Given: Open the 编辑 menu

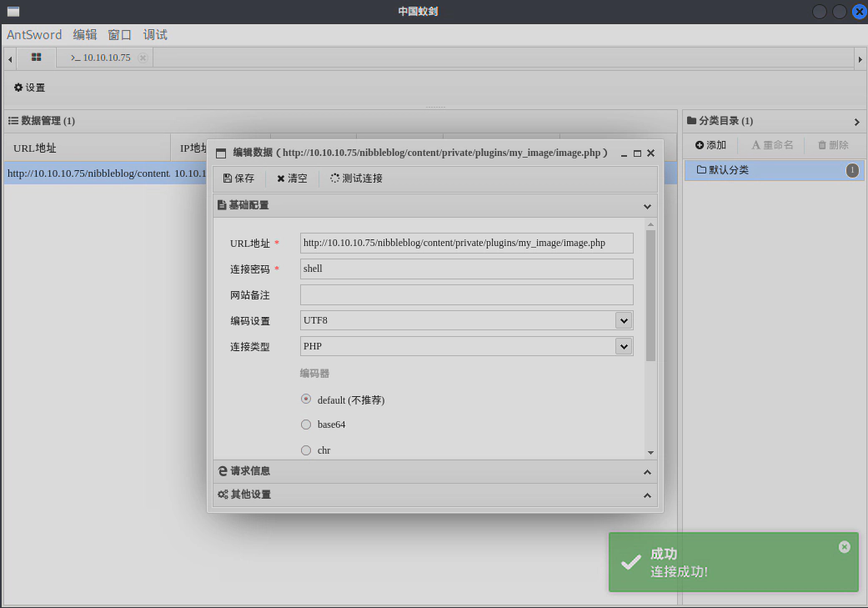Looking at the screenshot, I should click(85, 34).
